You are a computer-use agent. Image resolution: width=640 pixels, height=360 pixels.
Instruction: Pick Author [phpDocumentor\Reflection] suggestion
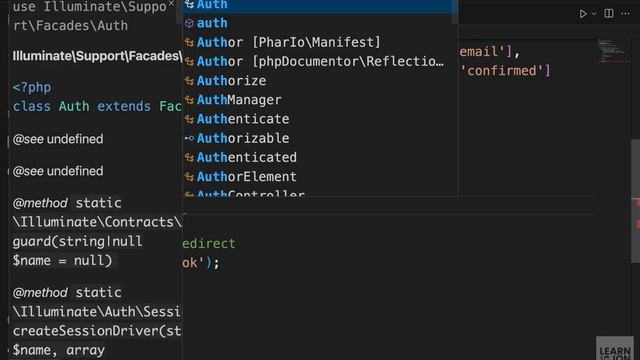tap(320, 61)
